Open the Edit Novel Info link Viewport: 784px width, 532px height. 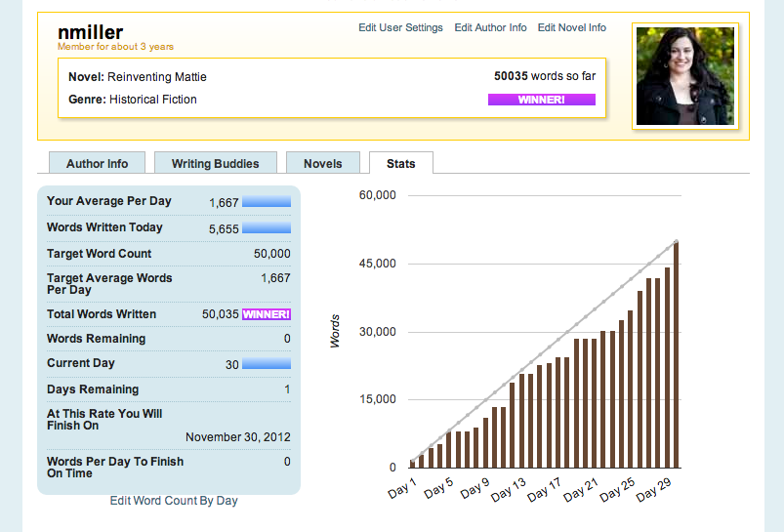click(x=571, y=27)
